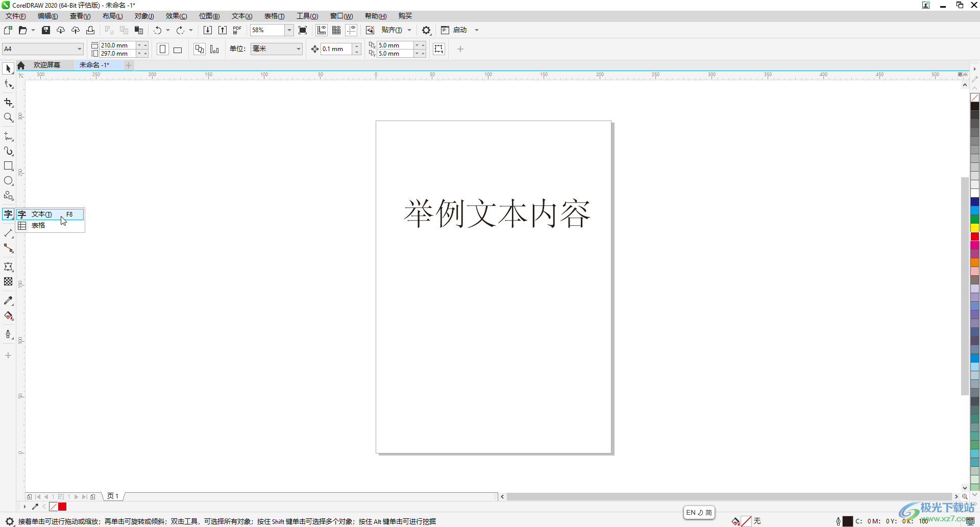The height and width of the screenshot is (527, 980).
Task: Toggle Show rulers
Action: click(322, 30)
